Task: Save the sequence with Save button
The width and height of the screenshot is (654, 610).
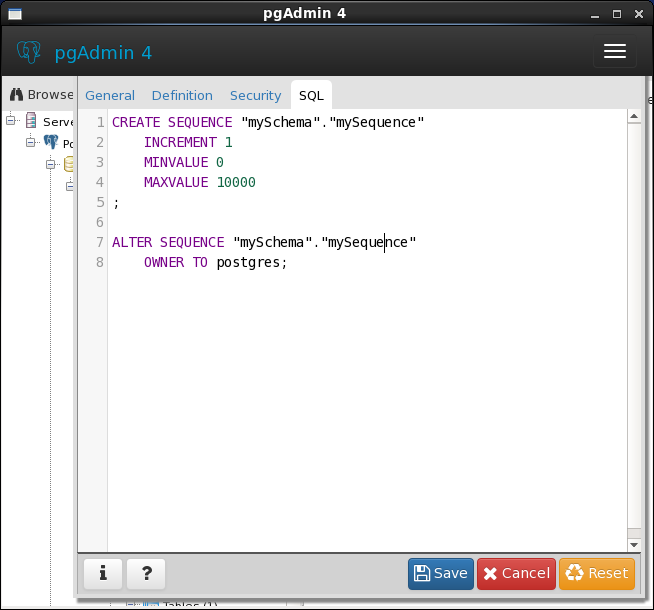Action: [x=441, y=573]
